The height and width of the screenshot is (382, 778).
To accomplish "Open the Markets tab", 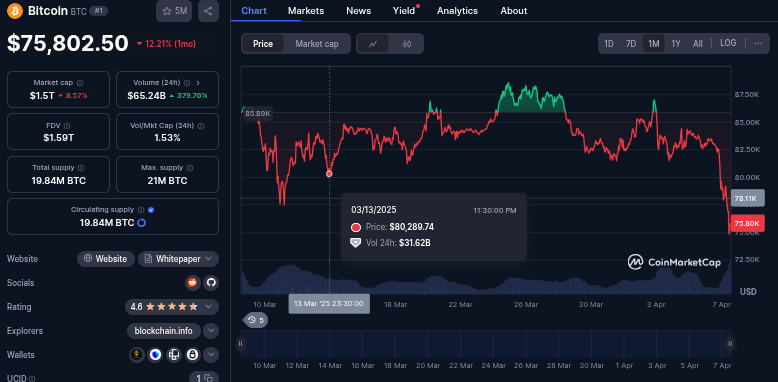I will click(306, 10).
